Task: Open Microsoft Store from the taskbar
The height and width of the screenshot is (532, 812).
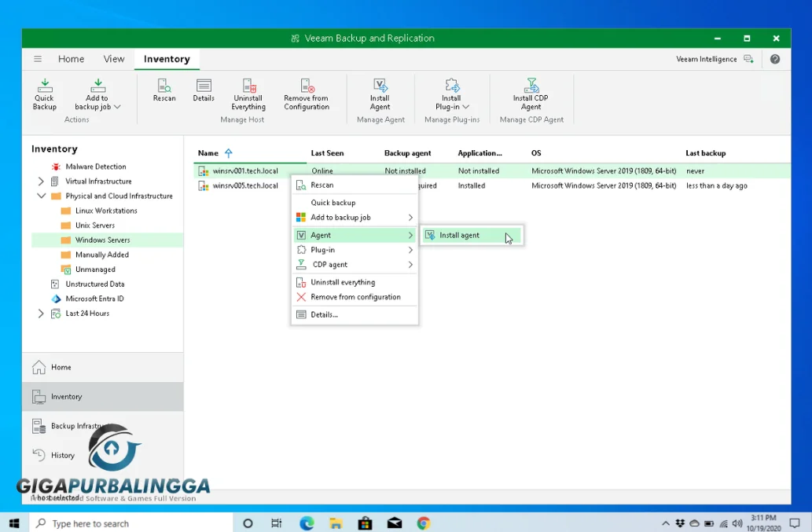Action: [365, 523]
